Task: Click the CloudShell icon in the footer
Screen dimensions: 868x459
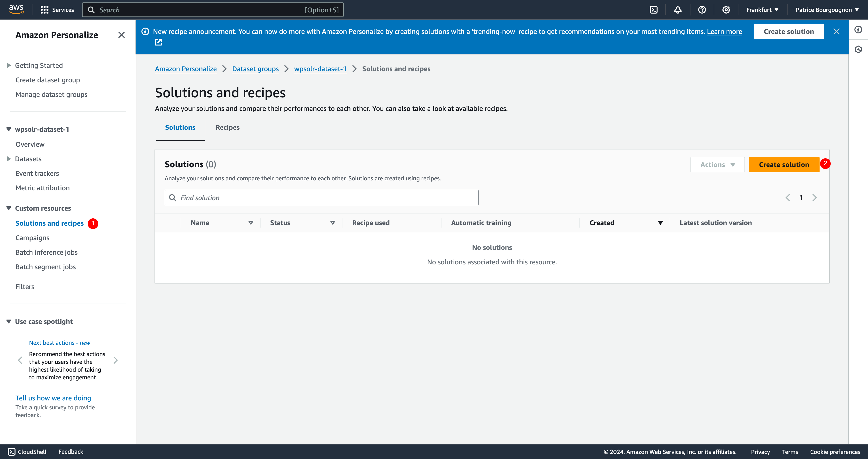Action: (11, 451)
